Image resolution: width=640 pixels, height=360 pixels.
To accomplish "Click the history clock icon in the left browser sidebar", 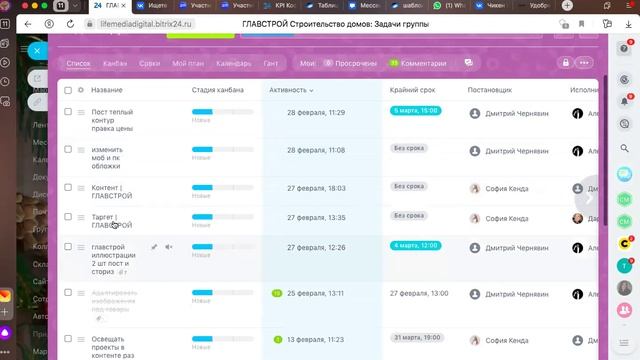I will 5,82.
